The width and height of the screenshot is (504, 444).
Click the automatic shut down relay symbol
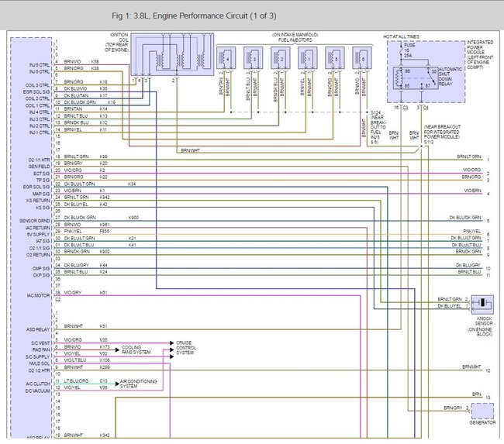pyautogui.click(x=416, y=77)
